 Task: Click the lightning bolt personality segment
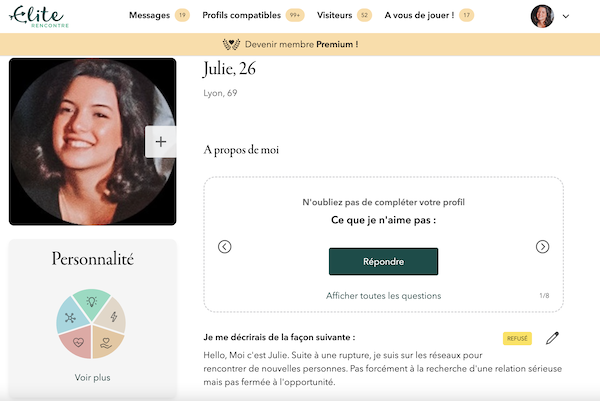click(112, 316)
